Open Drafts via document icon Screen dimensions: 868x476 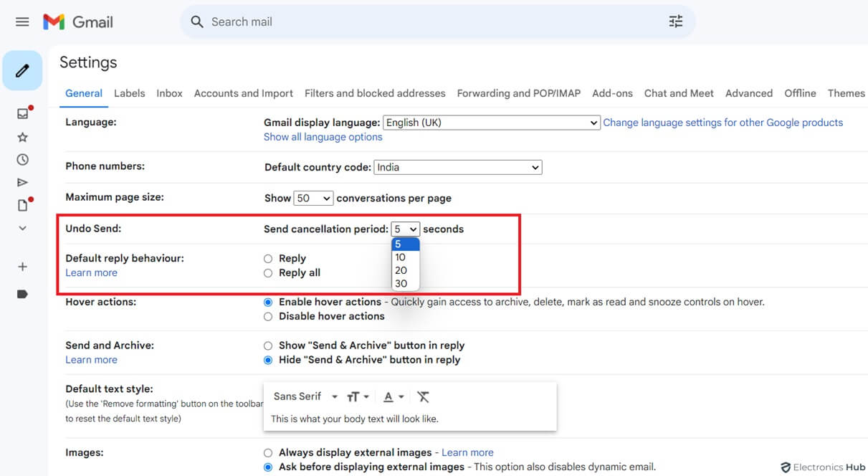pos(22,206)
